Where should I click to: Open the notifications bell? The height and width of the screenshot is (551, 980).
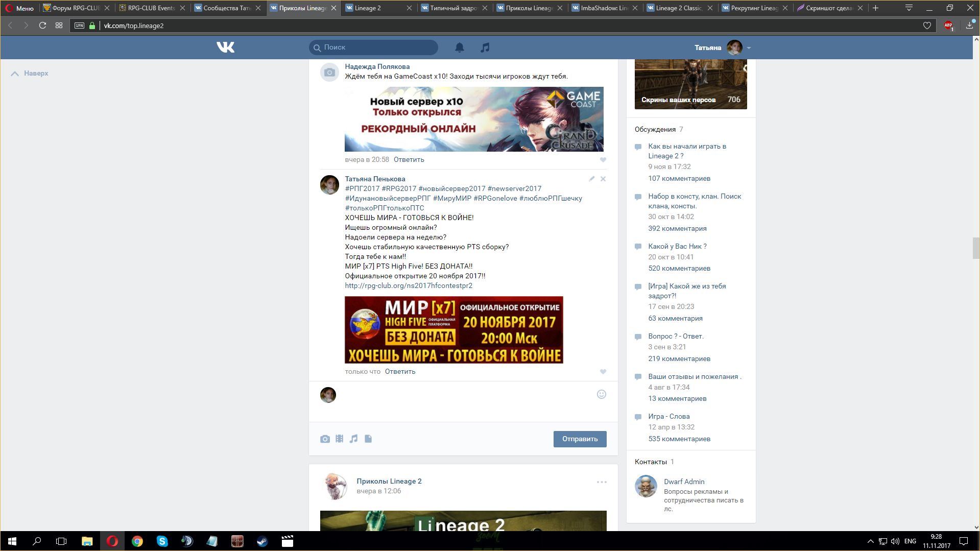460,47
